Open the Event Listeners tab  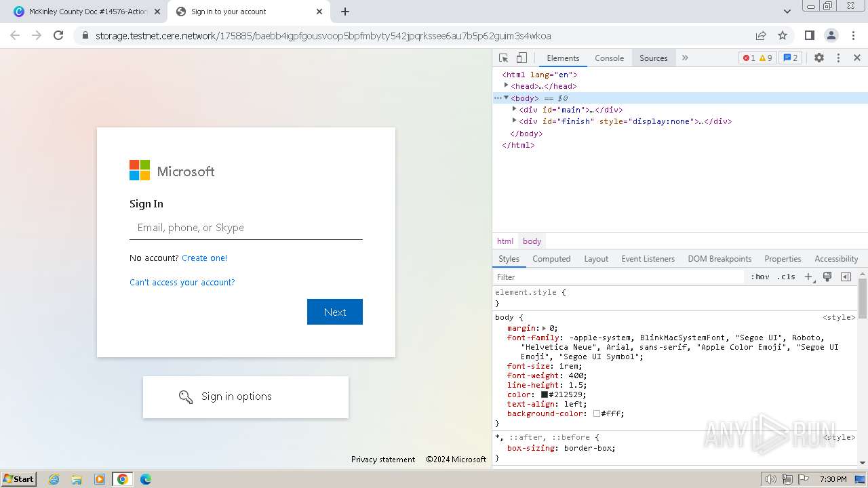(648, 259)
